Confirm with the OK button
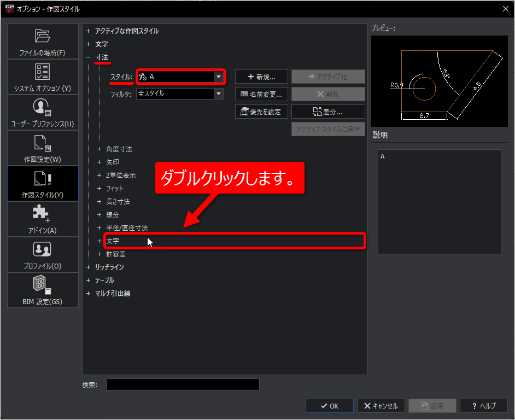 330,406
